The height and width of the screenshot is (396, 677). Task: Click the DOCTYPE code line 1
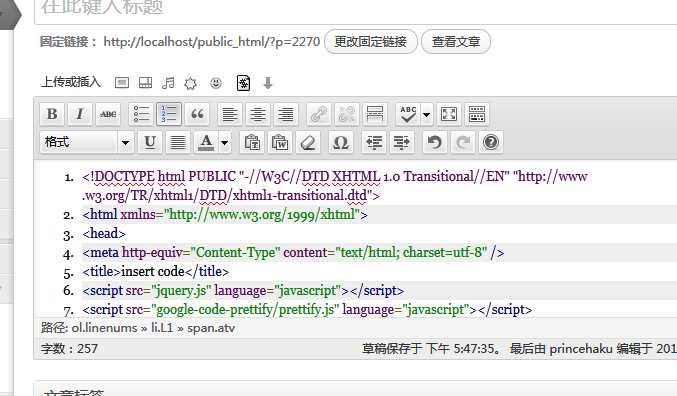335,186
